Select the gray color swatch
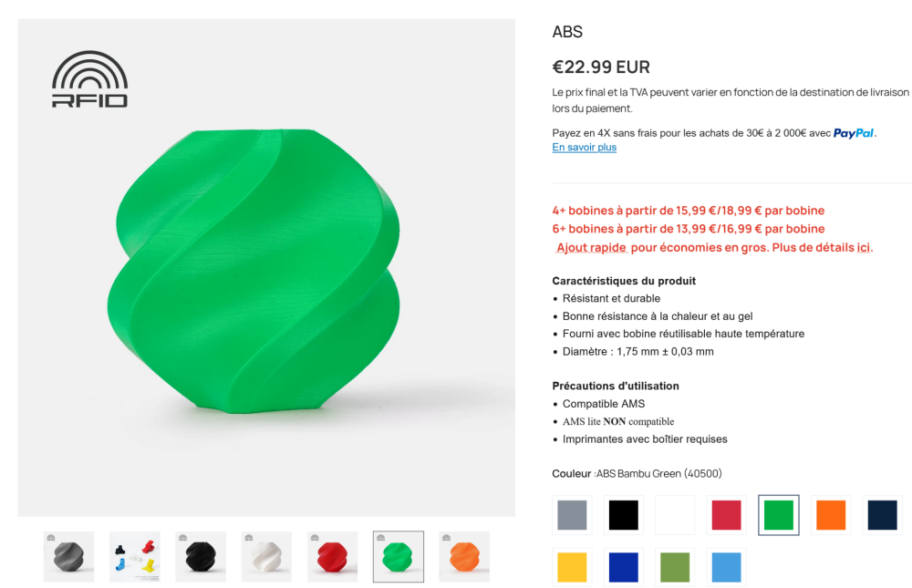The image size is (912, 588). (x=572, y=515)
